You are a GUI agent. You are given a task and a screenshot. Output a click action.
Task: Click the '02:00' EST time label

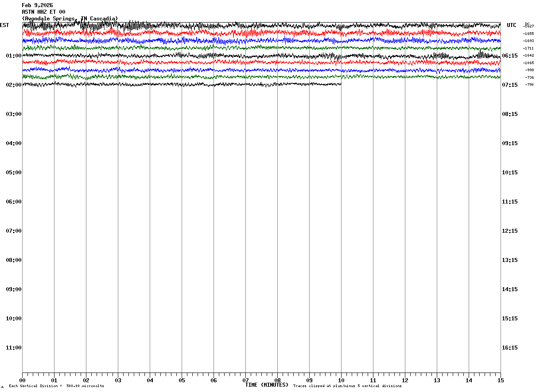[x=14, y=85]
